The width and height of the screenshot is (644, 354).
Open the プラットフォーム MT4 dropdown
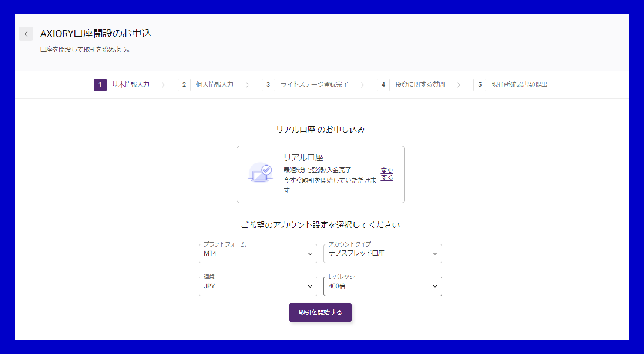click(258, 254)
